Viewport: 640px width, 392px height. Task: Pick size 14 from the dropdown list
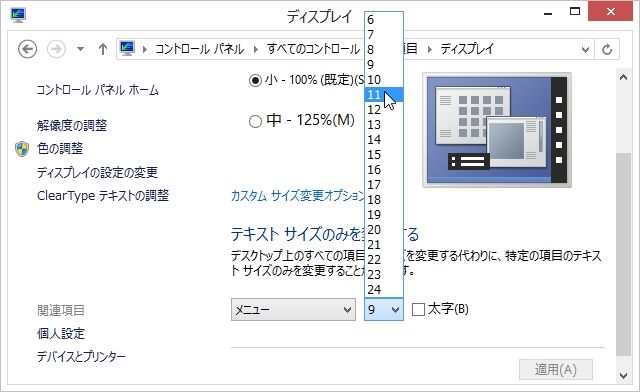coord(384,140)
